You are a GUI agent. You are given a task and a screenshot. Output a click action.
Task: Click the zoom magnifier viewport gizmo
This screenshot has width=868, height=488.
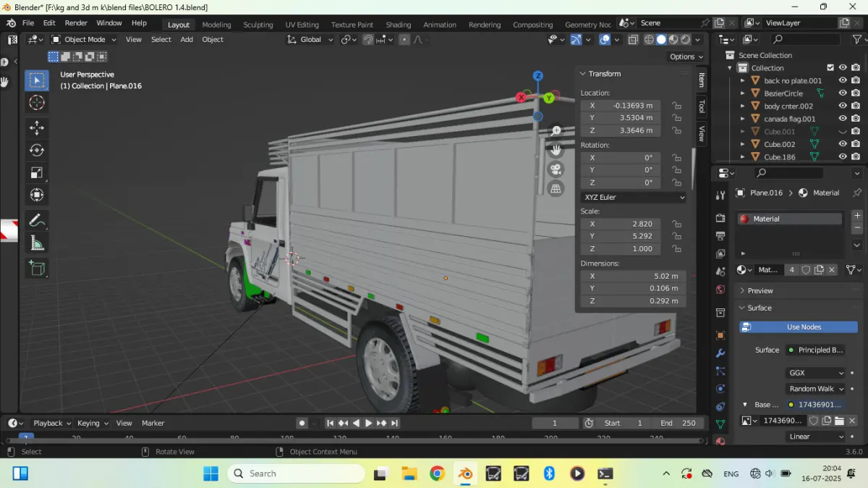[556, 131]
